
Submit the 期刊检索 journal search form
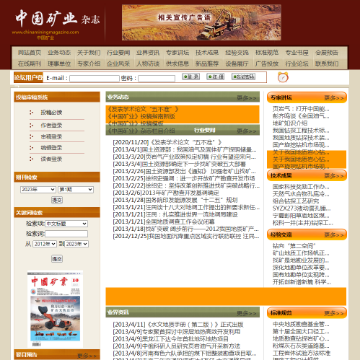(x=57, y=200)
